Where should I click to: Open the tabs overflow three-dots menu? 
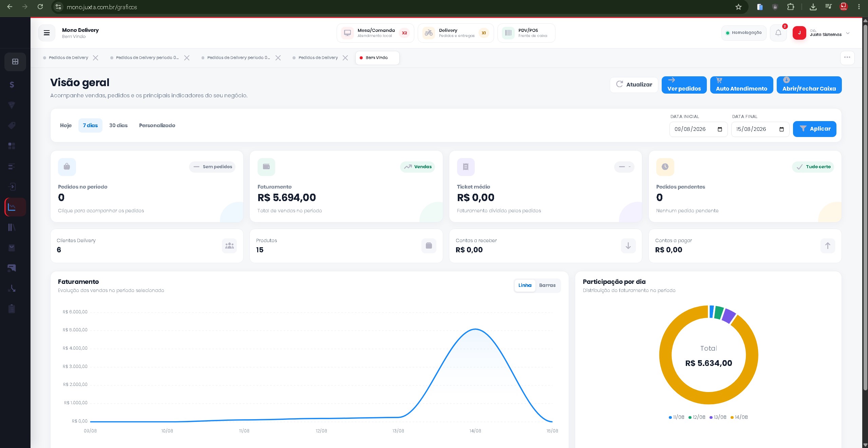click(x=847, y=58)
